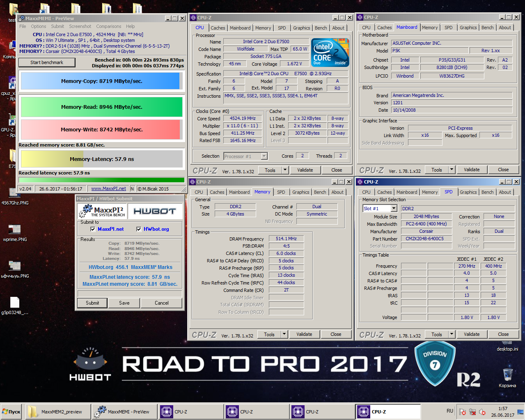This screenshot has width=525, height=420.
Task: Expand Tools arrow in CPU-Z Mainboard window
Action: pyautogui.click(x=452, y=170)
